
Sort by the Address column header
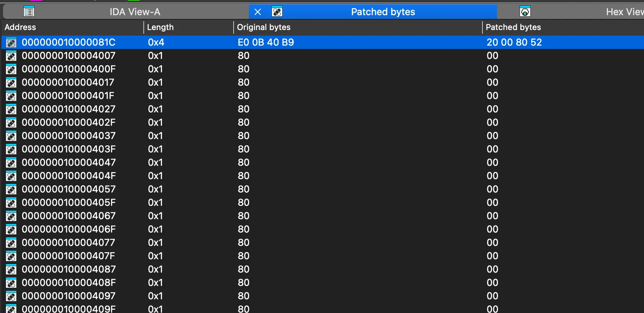coord(20,27)
